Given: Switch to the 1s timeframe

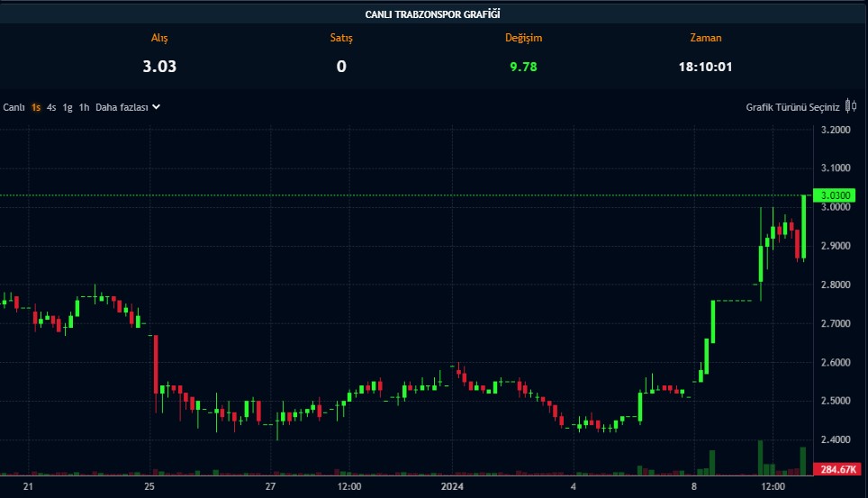Looking at the screenshot, I should [x=36, y=107].
